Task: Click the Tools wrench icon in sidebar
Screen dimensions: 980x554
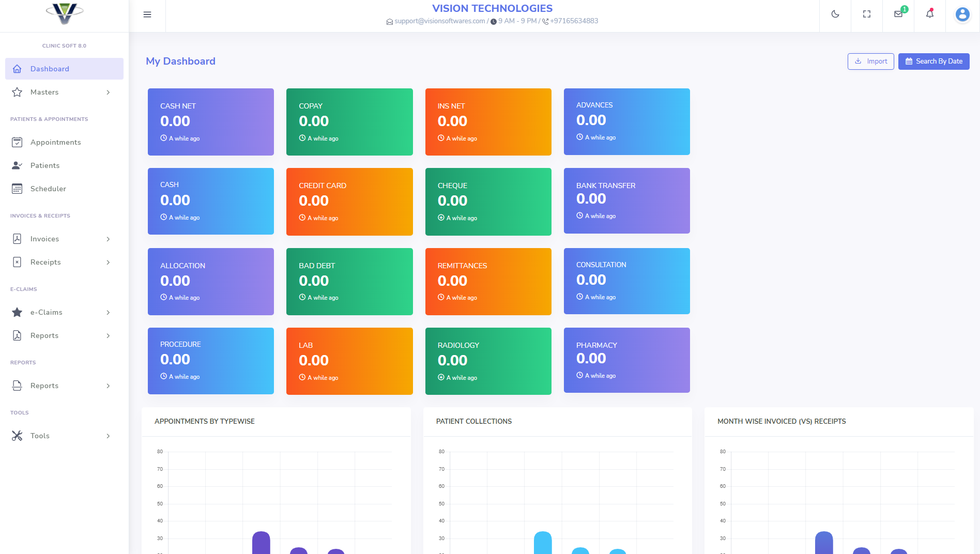Action: click(18, 436)
